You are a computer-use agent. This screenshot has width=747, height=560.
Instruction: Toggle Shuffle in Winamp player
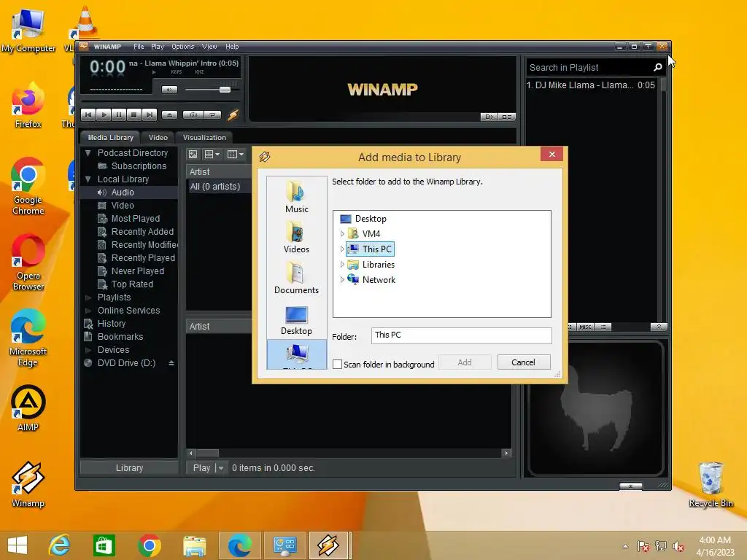[193, 114]
